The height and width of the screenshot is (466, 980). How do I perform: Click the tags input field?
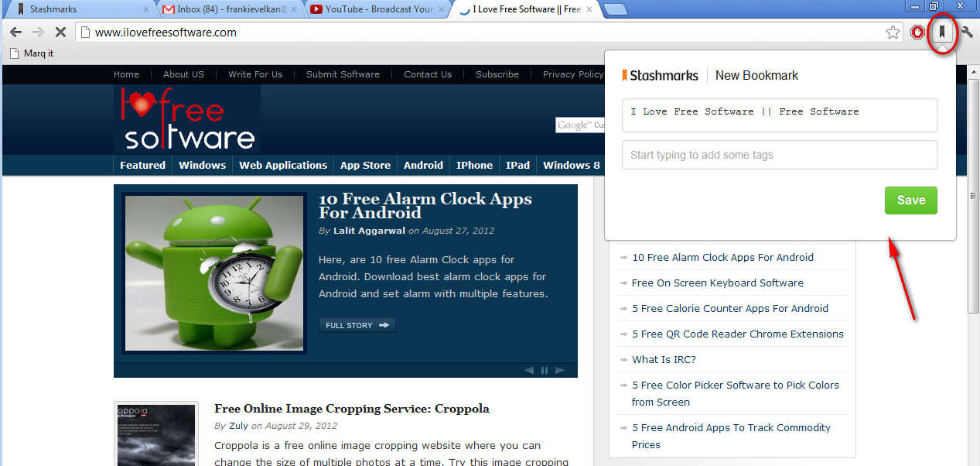click(x=780, y=155)
